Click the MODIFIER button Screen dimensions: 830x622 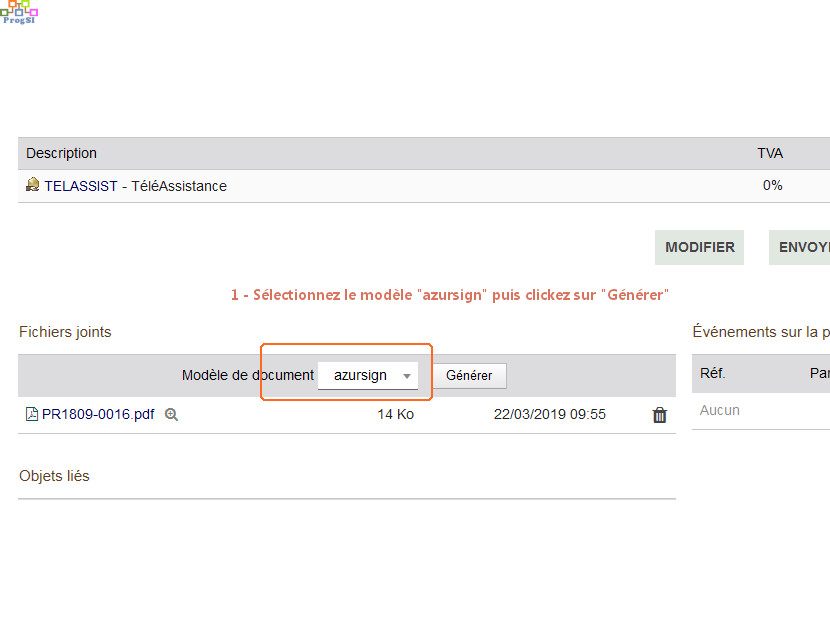[x=699, y=247]
